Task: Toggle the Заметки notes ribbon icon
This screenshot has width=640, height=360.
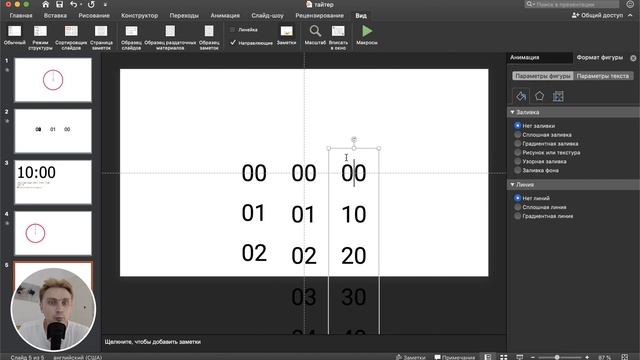Action: click(286, 36)
